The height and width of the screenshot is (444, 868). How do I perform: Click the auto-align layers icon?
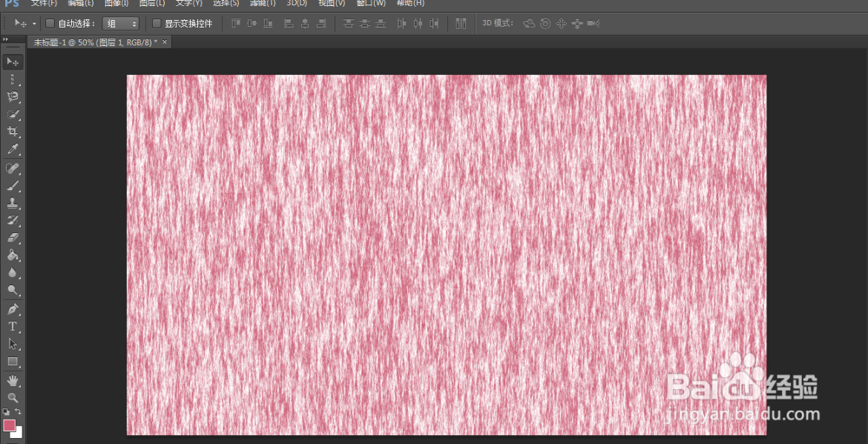coord(461,23)
